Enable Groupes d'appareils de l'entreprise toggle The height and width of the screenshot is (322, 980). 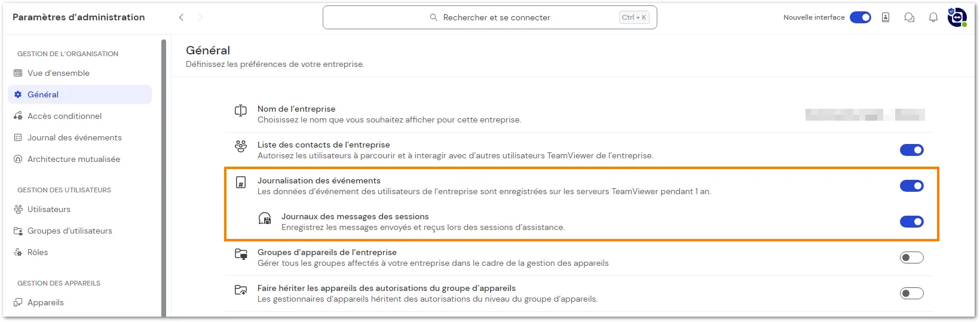(911, 257)
